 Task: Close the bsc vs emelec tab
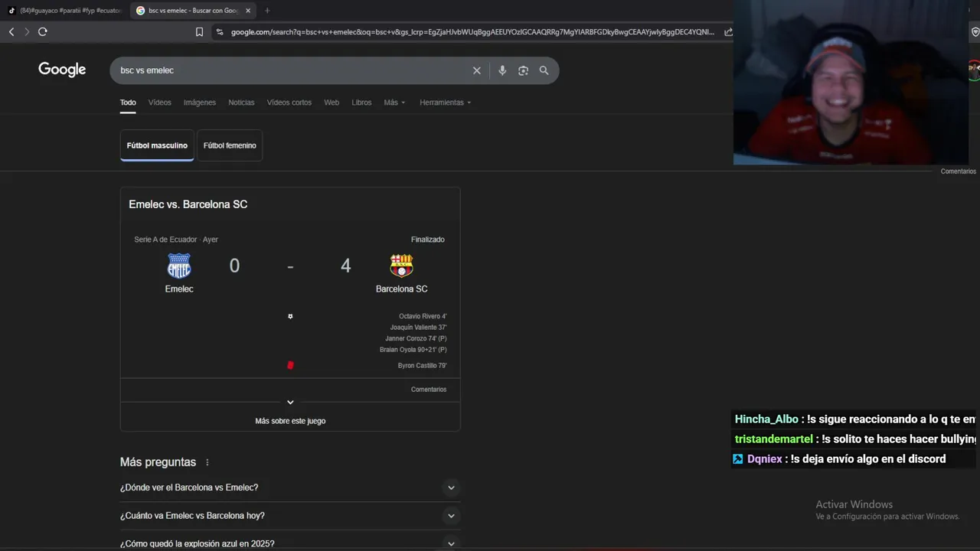248,11
